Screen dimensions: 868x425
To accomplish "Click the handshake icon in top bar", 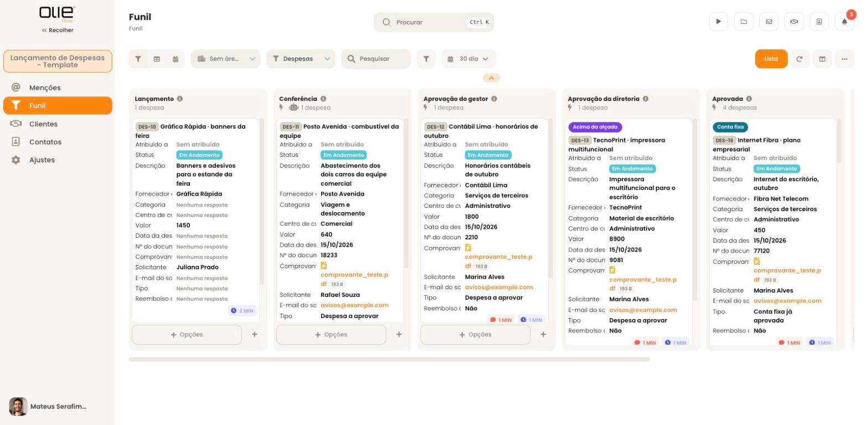I will 794,22.
